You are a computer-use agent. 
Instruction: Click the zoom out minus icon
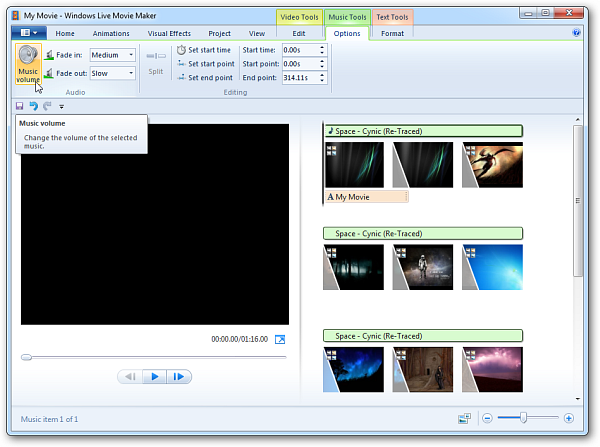point(487,418)
